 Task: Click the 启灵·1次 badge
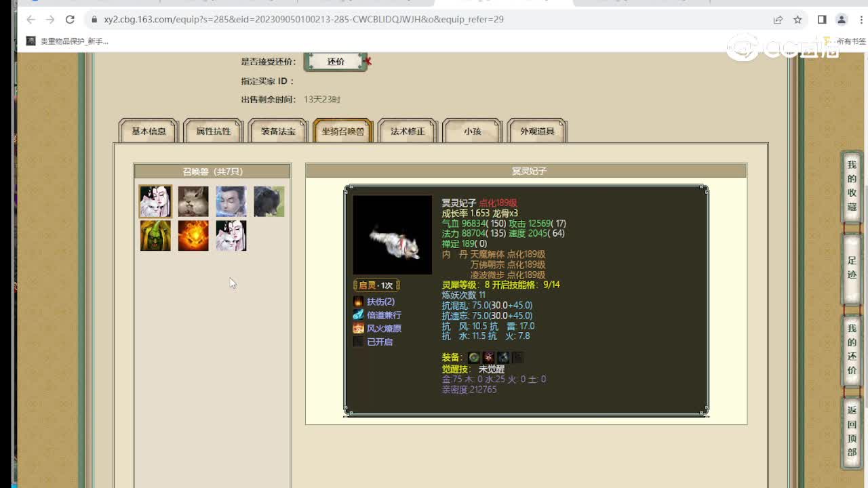(x=376, y=285)
